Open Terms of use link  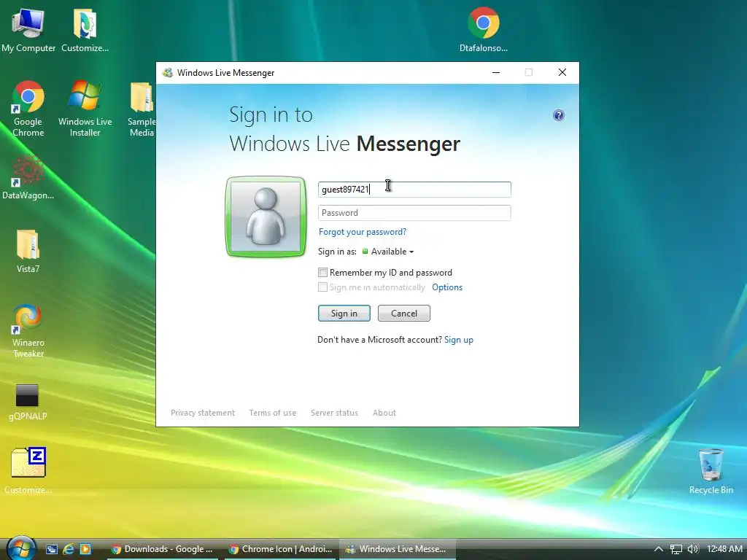point(273,413)
